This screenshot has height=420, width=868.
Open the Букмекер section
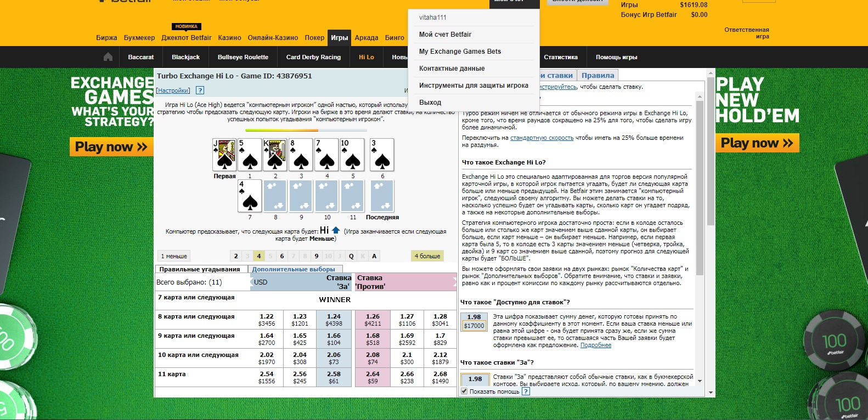(139, 38)
